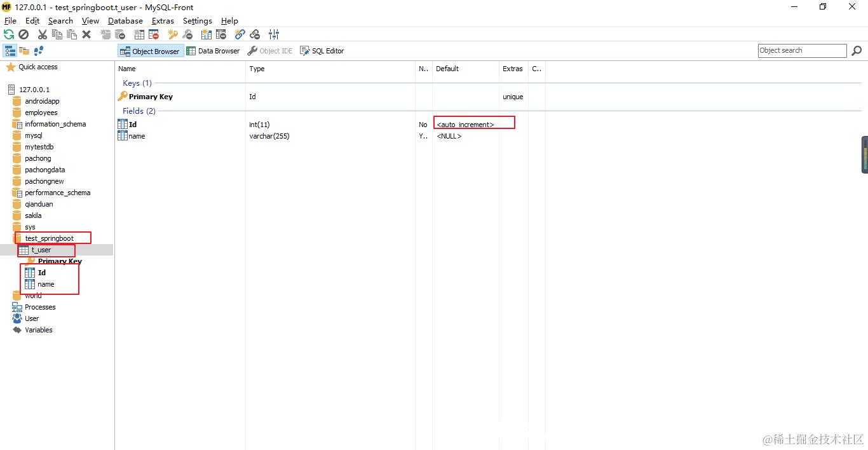
Task: Toggle the Explorer folders panel icon
Action: point(24,51)
